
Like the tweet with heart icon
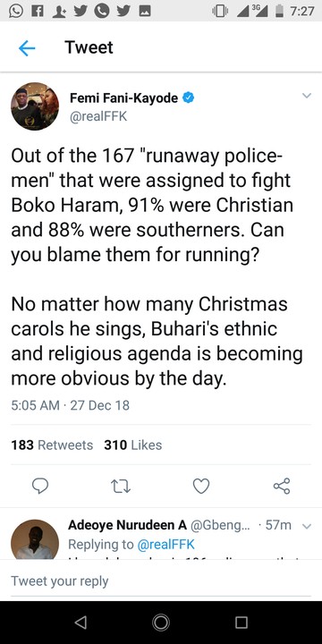(201, 487)
